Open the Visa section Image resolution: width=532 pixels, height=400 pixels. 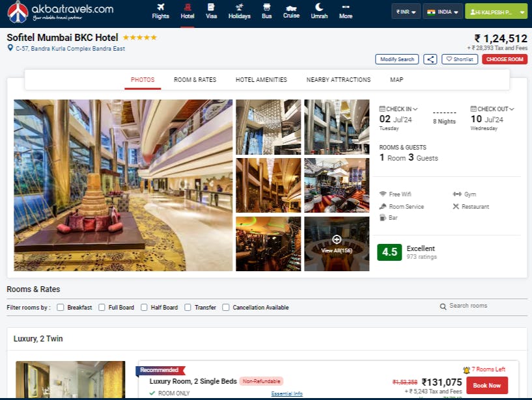pyautogui.click(x=211, y=11)
